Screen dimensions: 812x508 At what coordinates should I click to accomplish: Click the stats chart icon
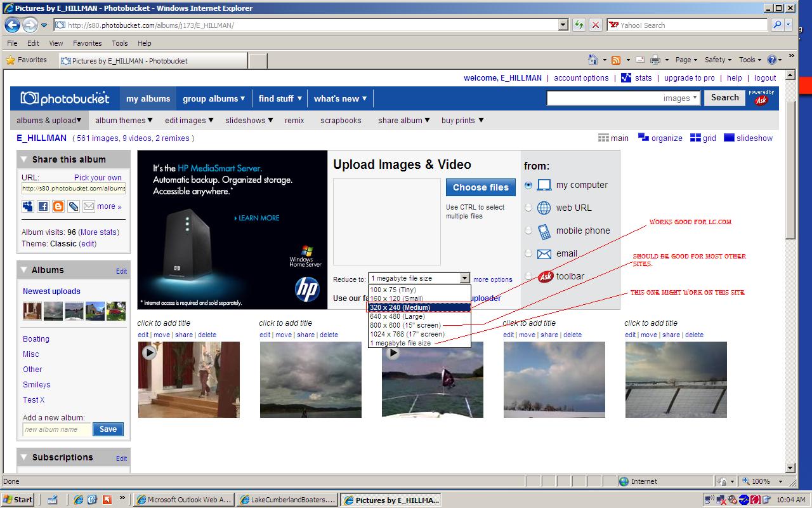pyautogui.click(x=626, y=77)
